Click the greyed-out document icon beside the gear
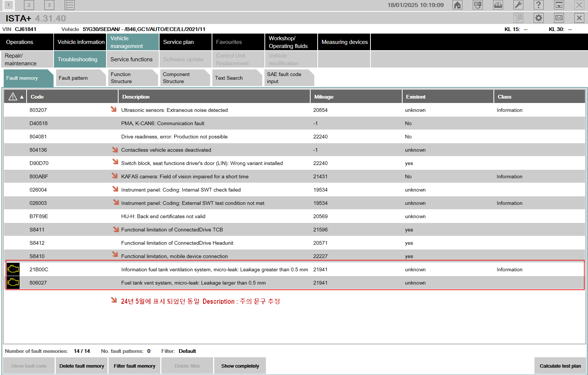 (x=518, y=18)
